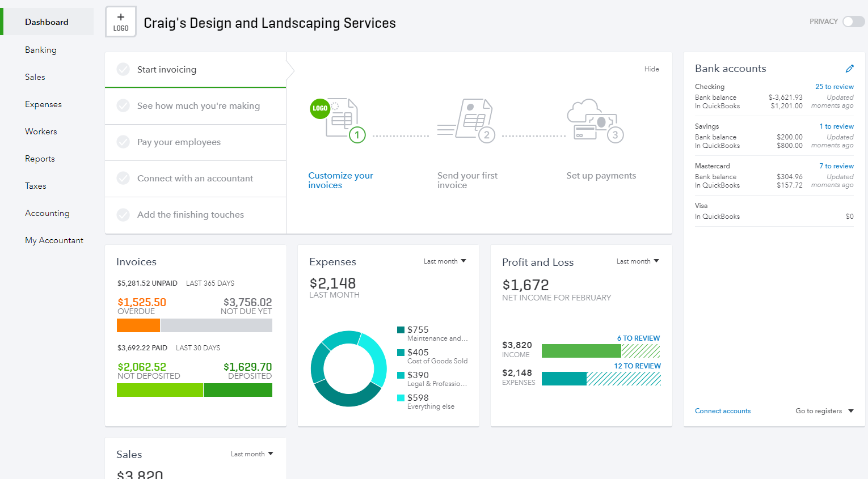Open the Expenses Last month dropdown

(445, 261)
